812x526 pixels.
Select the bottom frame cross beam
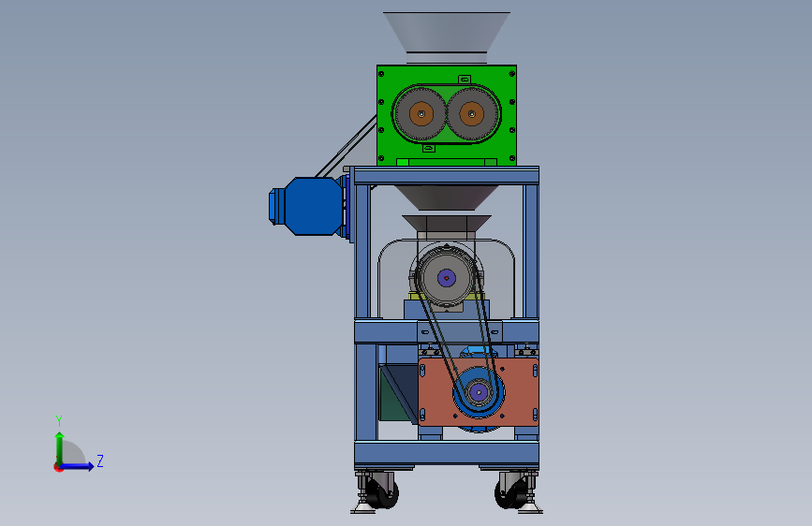(447, 453)
